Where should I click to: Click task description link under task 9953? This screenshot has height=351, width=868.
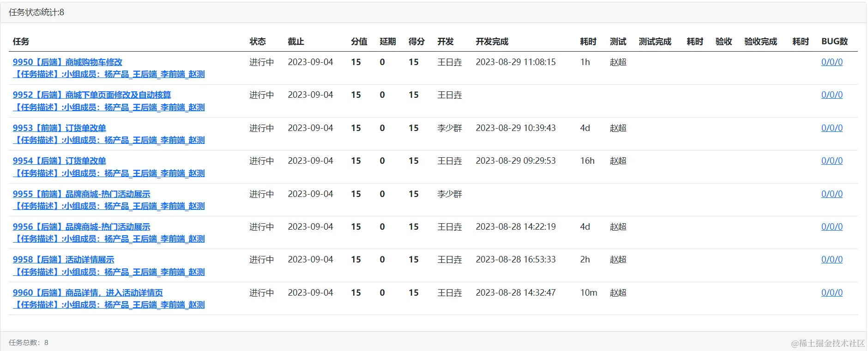[x=109, y=140]
